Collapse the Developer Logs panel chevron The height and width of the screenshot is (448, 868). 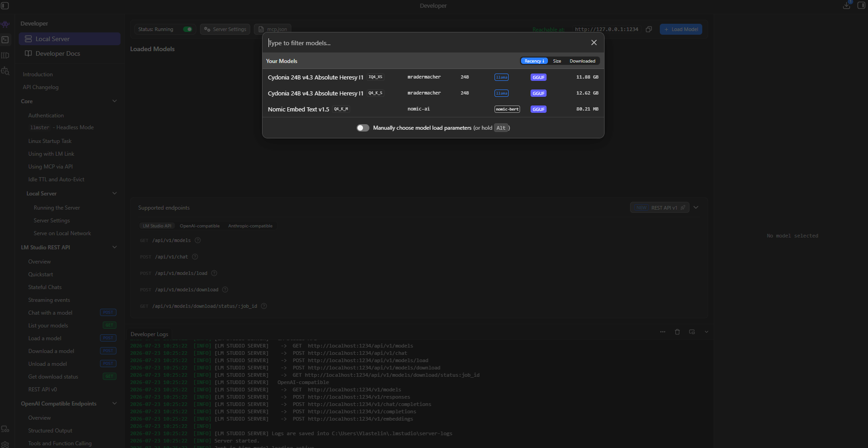point(706,332)
